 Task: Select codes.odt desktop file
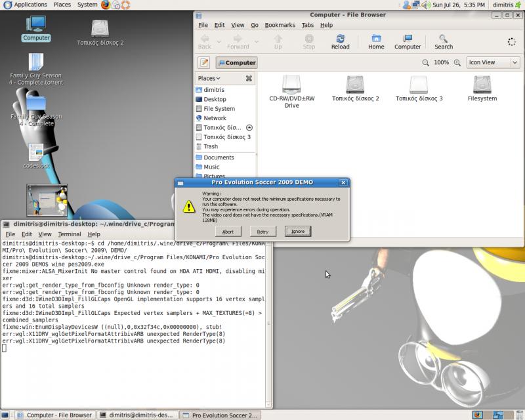point(36,156)
